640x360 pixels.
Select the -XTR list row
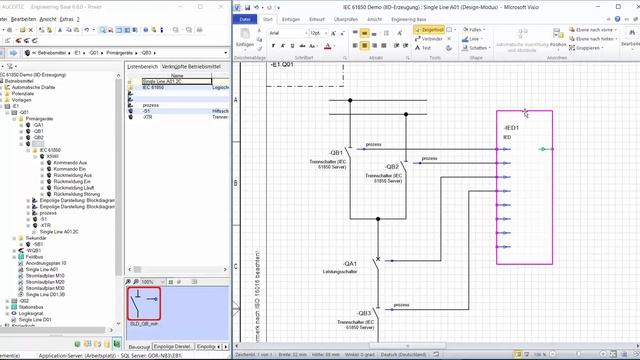pyautogui.click(x=178, y=117)
